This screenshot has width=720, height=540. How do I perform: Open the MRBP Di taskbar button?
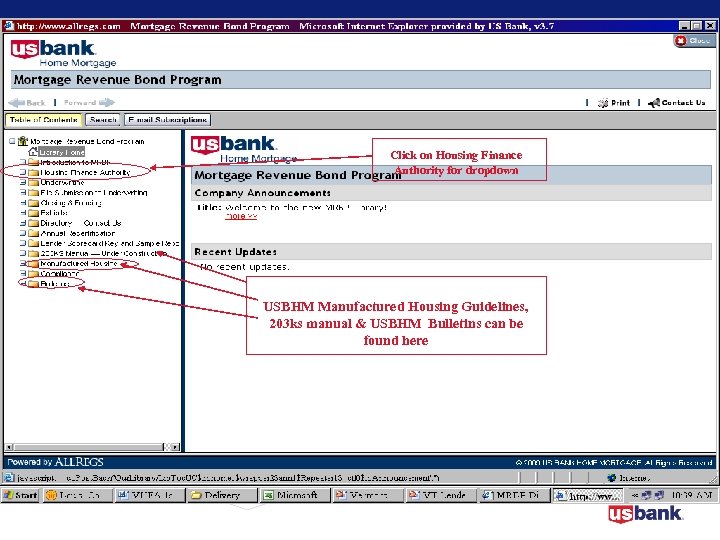tap(513, 495)
